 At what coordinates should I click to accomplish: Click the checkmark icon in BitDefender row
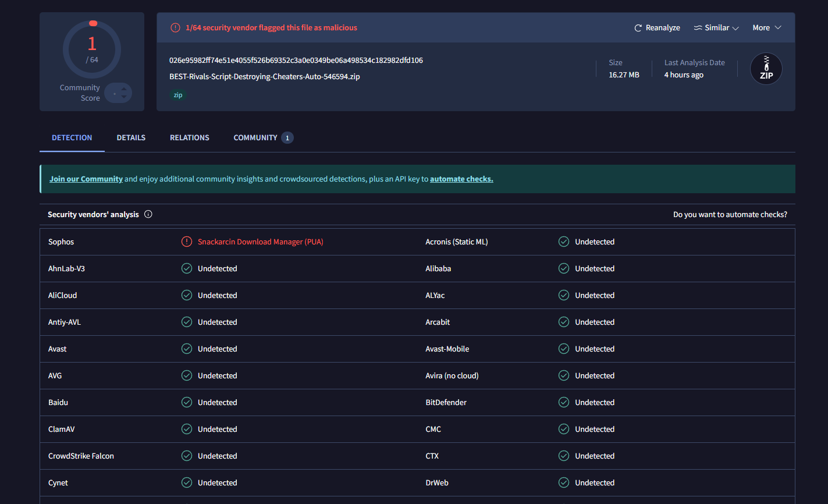(x=564, y=402)
